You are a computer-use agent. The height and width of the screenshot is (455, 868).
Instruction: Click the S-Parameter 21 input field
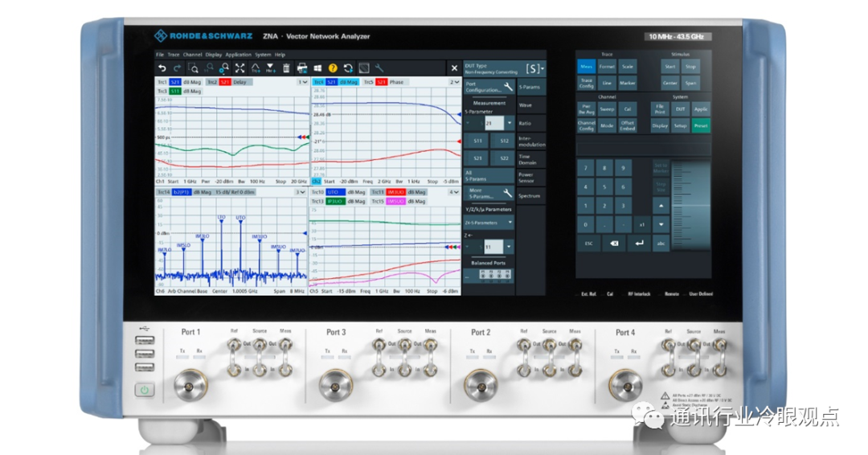(494, 123)
